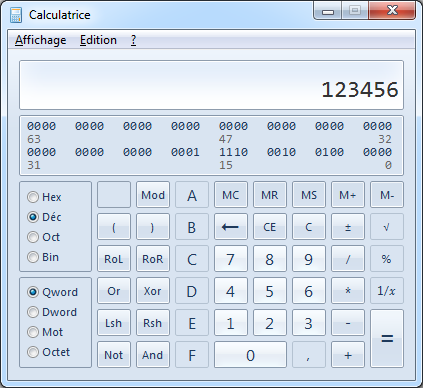Click the backspace arrow button

(231, 227)
